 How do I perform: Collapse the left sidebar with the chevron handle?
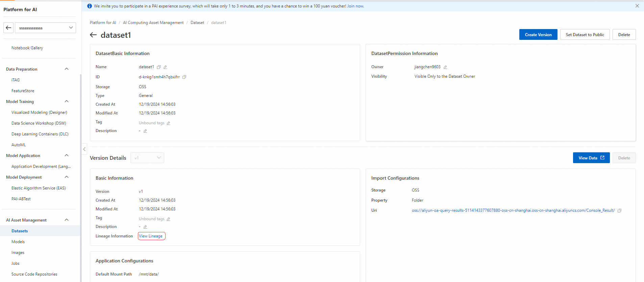pos(84,149)
